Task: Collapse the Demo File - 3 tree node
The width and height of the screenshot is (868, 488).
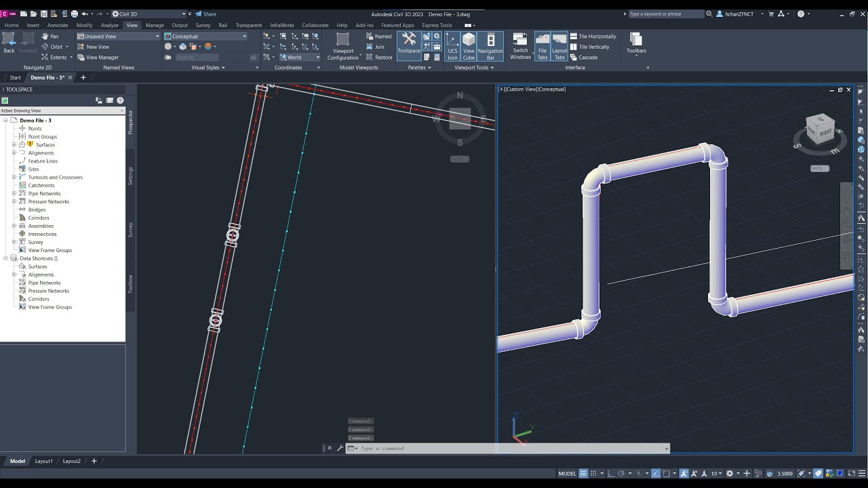Action: click(5, 121)
